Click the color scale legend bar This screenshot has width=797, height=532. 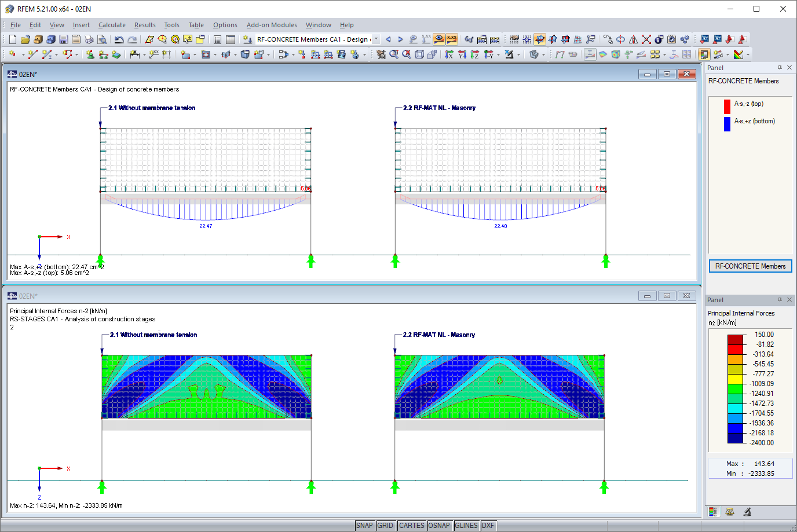[x=735, y=389]
